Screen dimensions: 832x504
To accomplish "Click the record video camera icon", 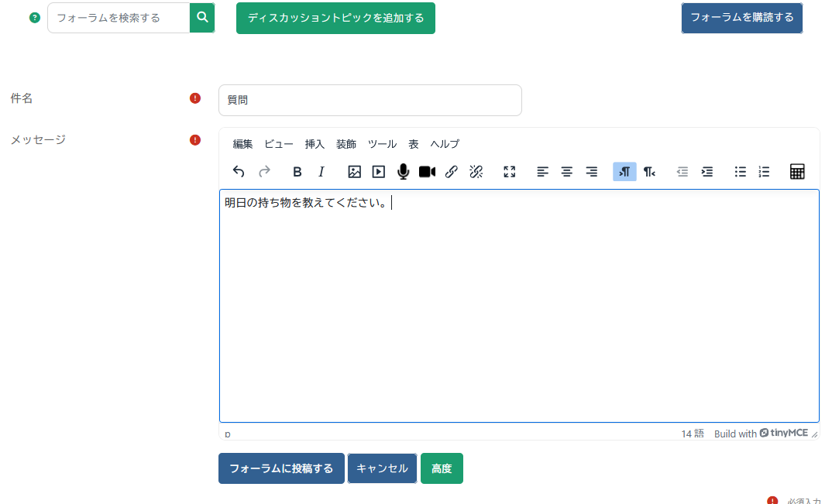I will (x=427, y=171).
